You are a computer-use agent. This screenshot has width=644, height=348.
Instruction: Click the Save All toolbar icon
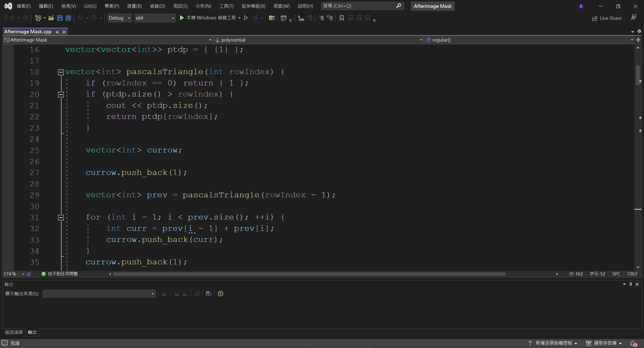point(68,18)
